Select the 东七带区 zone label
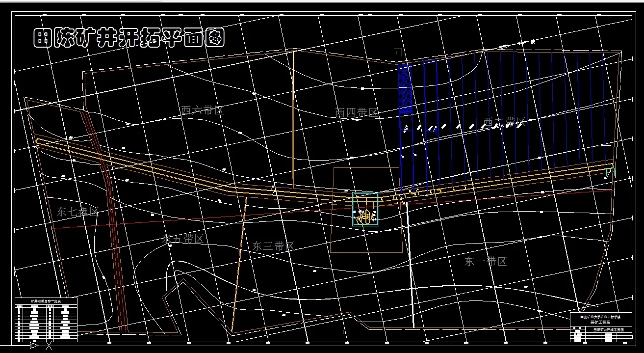The width and height of the screenshot is (644, 353). (x=78, y=212)
